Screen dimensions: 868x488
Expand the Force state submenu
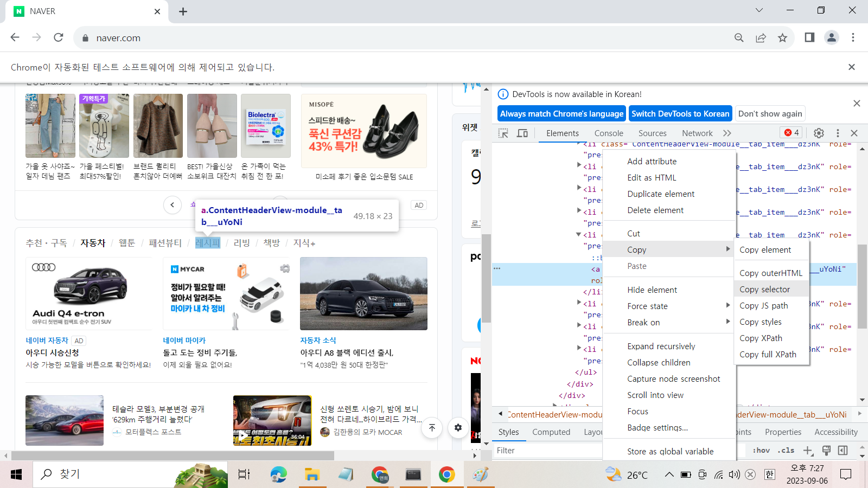[x=669, y=306]
